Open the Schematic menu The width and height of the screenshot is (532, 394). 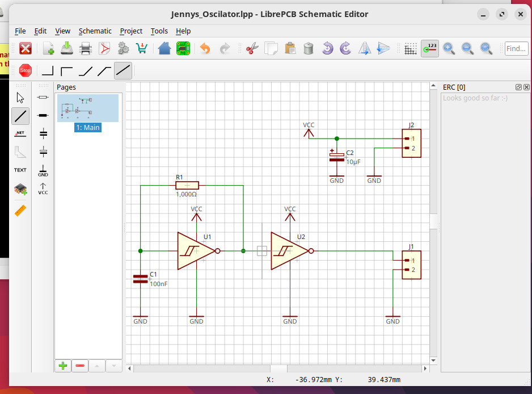(x=95, y=31)
